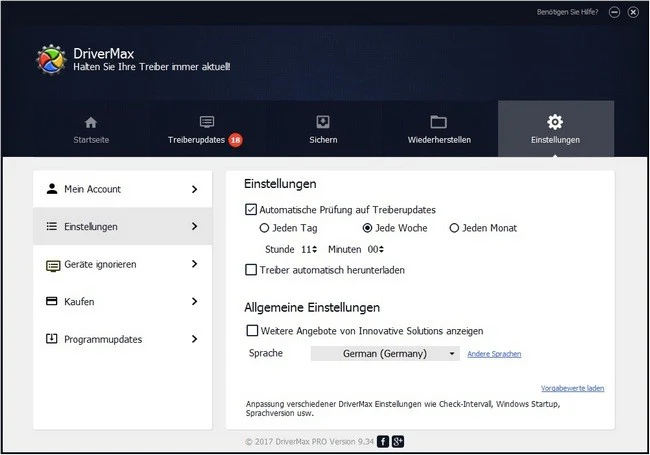
Task: Enable Treiber automatisch herunterladen checkbox
Action: (x=251, y=270)
